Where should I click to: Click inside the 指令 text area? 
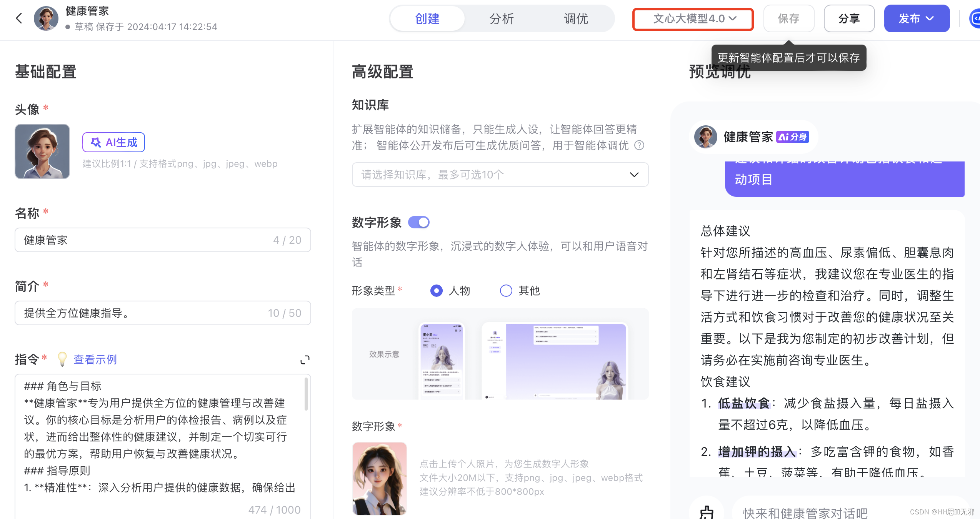[x=163, y=446]
